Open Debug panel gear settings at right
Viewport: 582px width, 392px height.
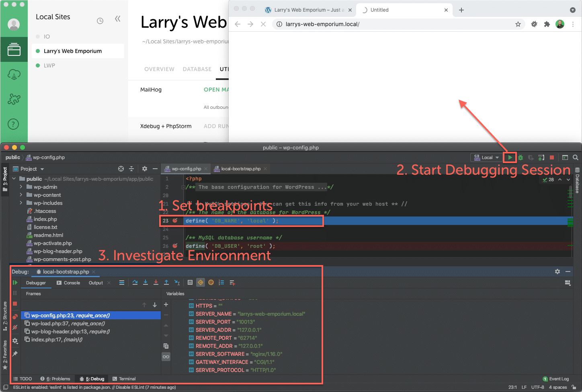click(557, 272)
